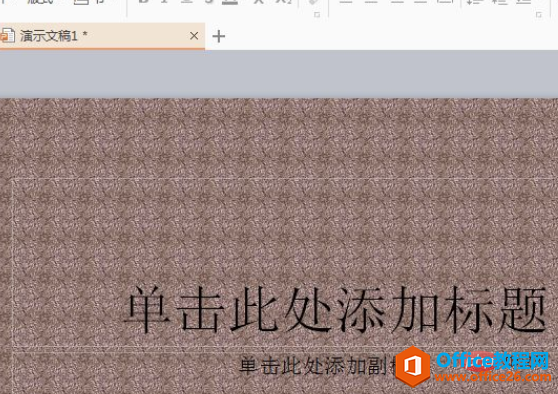Select the 单击此处添加副标题 subtitle placeholder
The image size is (558, 394).
point(318,366)
